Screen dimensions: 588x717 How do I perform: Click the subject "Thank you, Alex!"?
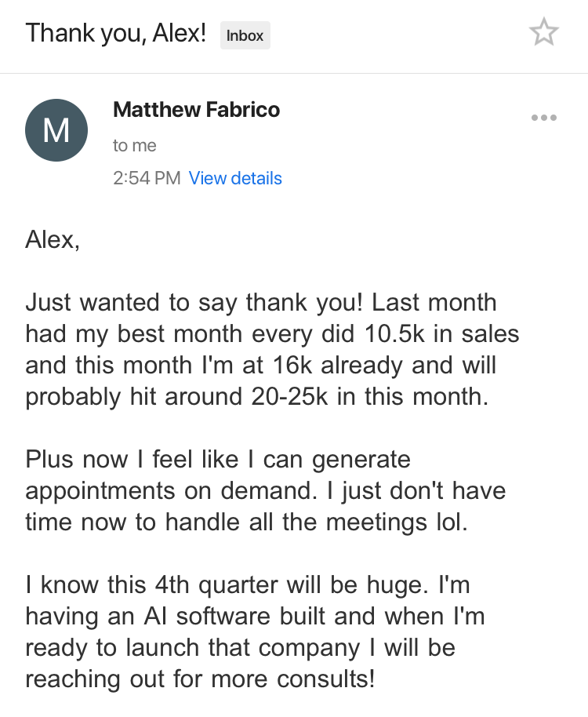[116, 34]
